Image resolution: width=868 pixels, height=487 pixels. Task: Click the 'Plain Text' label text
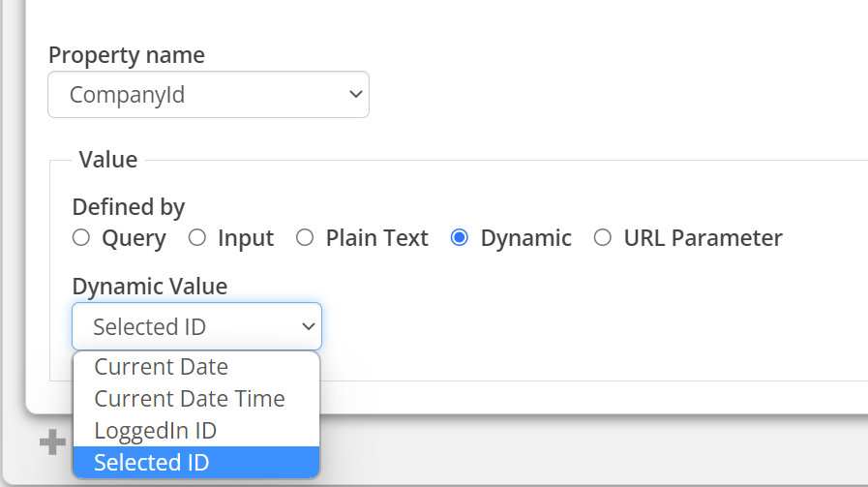point(376,238)
